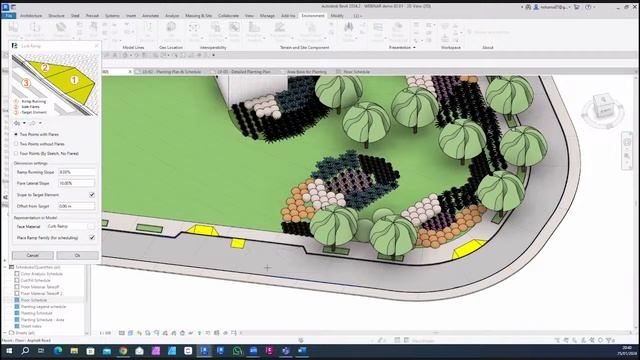Close the active 3D view tab
Image resolution: width=640 pixels, height=360 pixels.
pos(130,72)
